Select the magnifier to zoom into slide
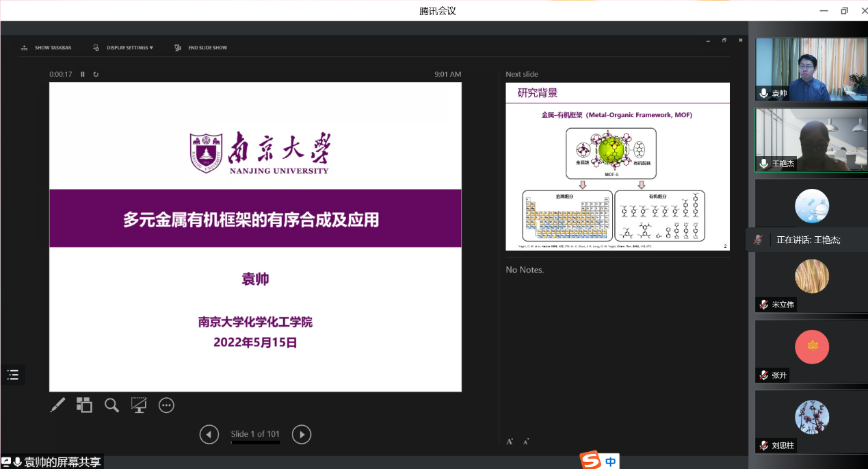Image resolution: width=868 pixels, height=469 pixels. (111, 405)
